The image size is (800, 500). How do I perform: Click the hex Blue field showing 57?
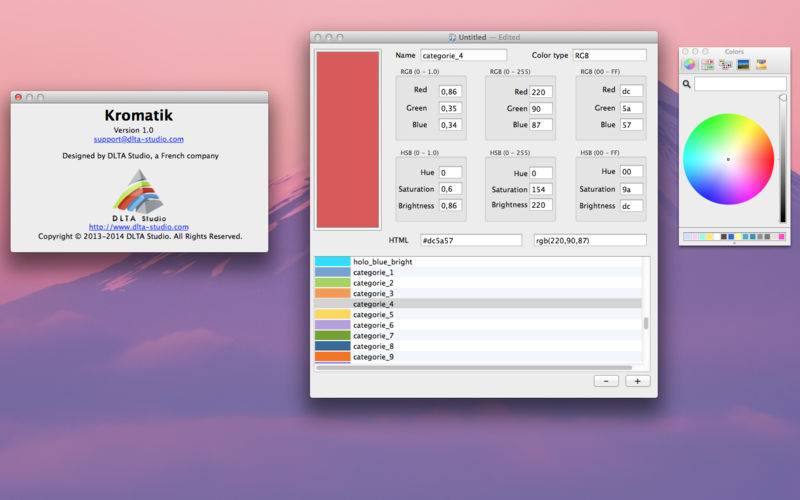632,124
